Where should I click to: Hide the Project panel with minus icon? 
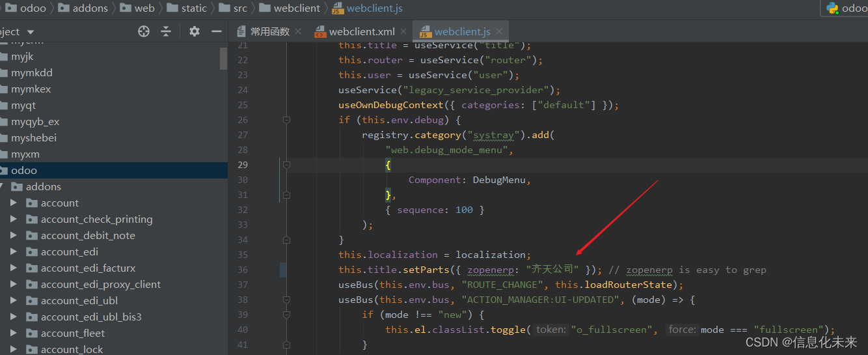(x=217, y=31)
